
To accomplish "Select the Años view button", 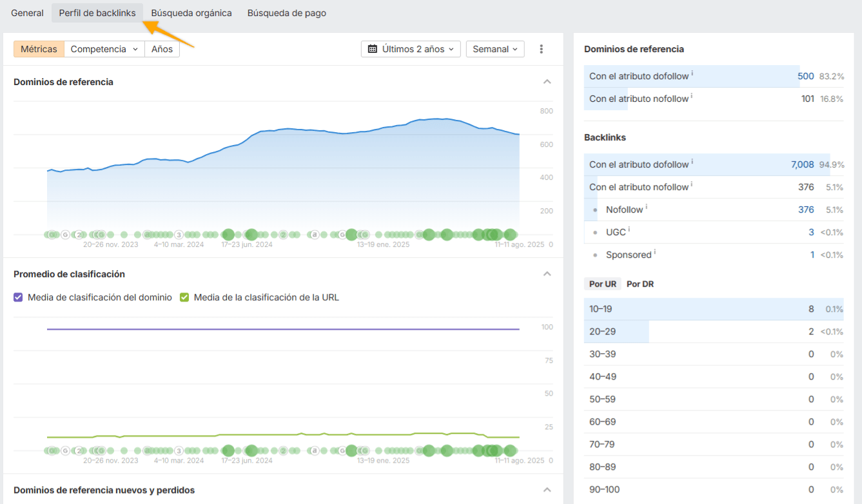I will coord(162,48).
